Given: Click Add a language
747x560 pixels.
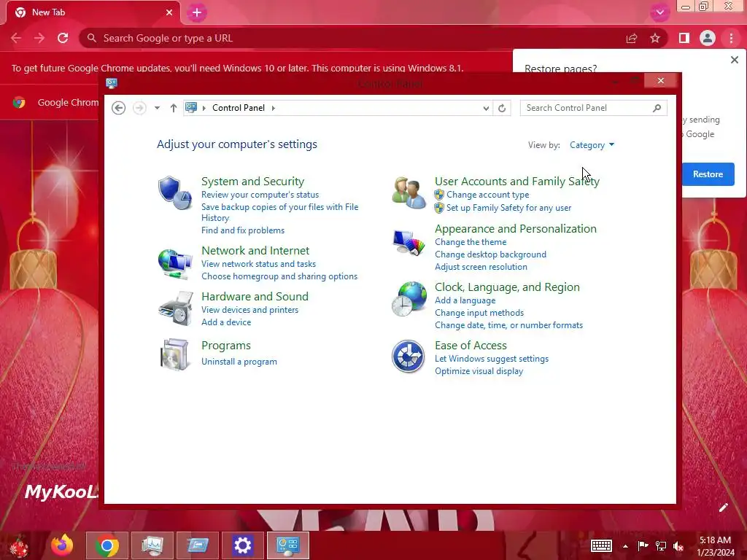Looking at the screenshot, I should pyautogui.click(x=465, y=300).
